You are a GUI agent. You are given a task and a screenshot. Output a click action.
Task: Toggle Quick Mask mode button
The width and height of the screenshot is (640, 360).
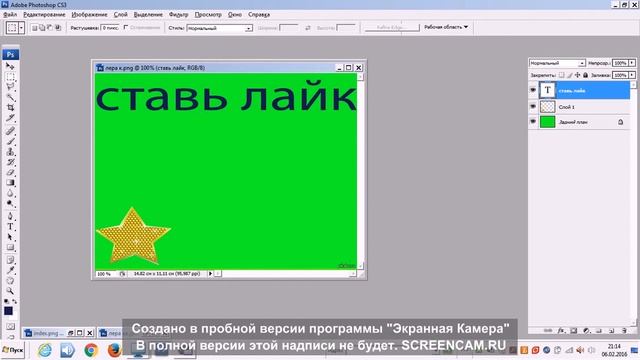(x=10, y=327)
